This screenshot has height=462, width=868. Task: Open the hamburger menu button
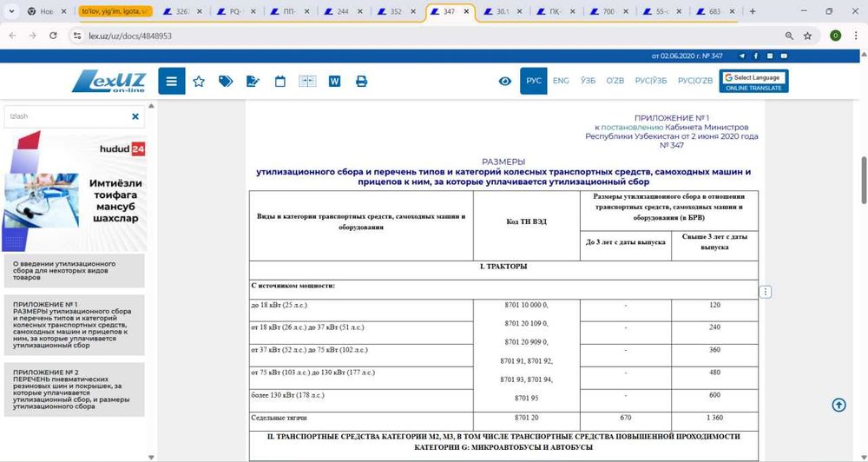(x=172, y=82)
